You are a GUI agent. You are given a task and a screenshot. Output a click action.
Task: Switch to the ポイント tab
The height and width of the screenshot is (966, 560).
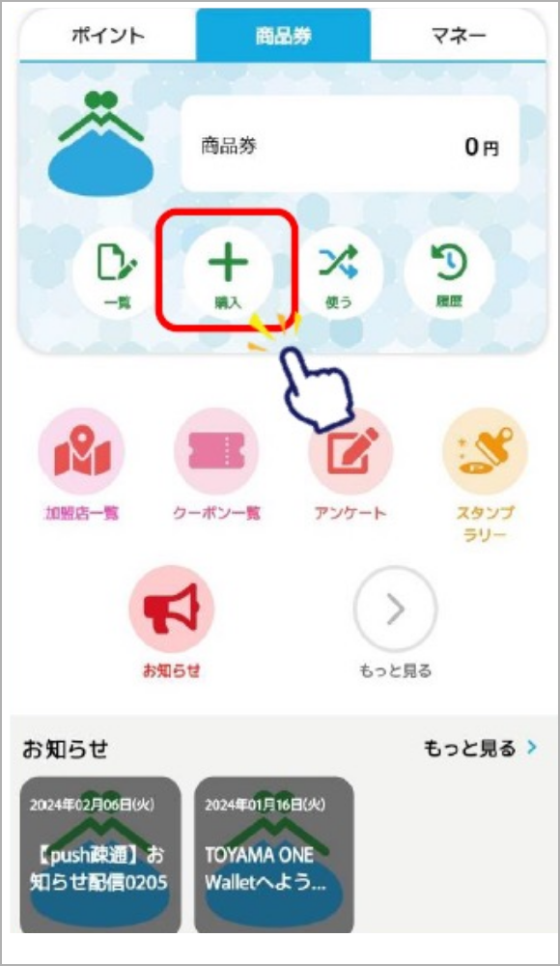coord(108,35)
